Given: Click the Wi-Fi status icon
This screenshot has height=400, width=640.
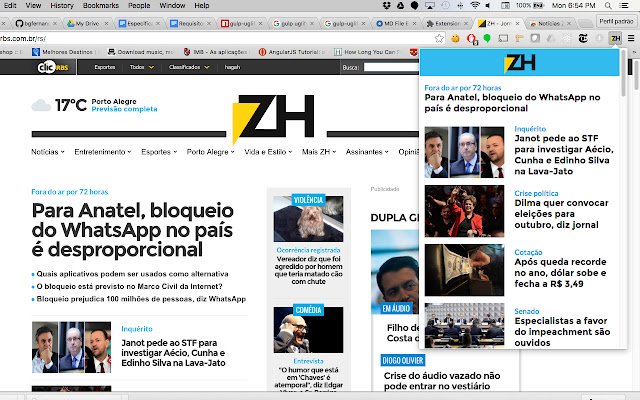Looking at the screenshot, I should tap(475, 5).
